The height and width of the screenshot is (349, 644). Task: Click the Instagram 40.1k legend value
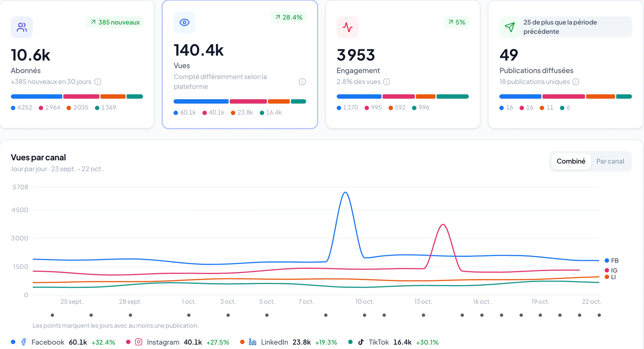(x=193, y=342)
